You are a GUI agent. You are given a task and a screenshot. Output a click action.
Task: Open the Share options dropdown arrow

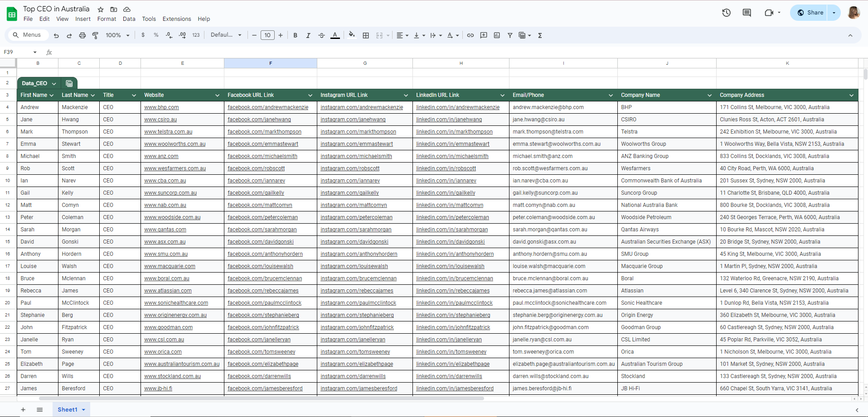click(x=834, y=13)
